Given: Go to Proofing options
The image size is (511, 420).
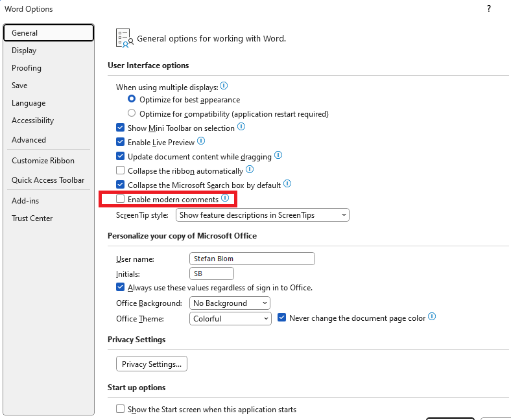Looking at the screenshot, I should [49, 68].
